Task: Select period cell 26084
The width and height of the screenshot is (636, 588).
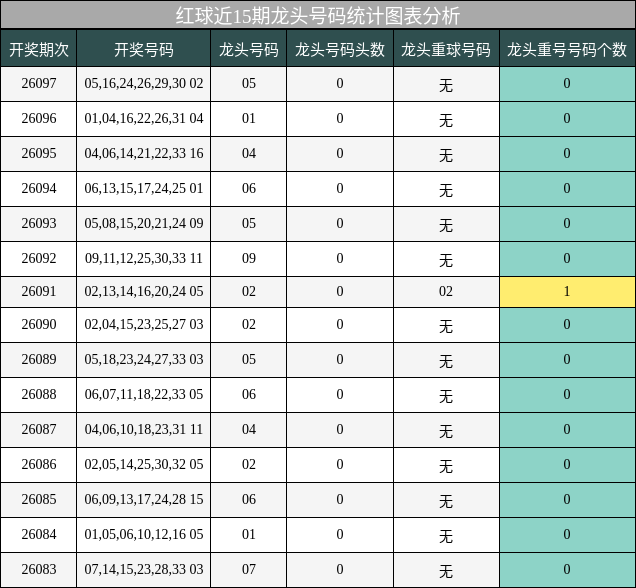Action: tap(39, 534)
